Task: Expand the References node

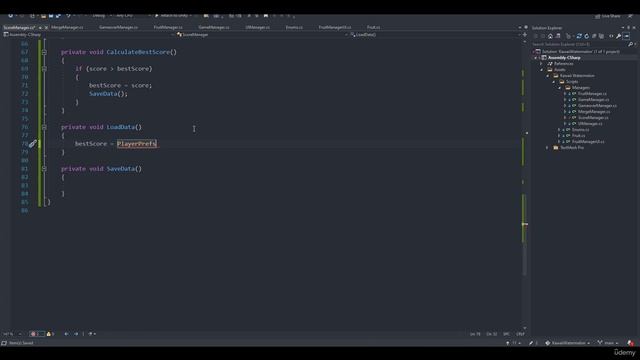Action: coord(542,64)
